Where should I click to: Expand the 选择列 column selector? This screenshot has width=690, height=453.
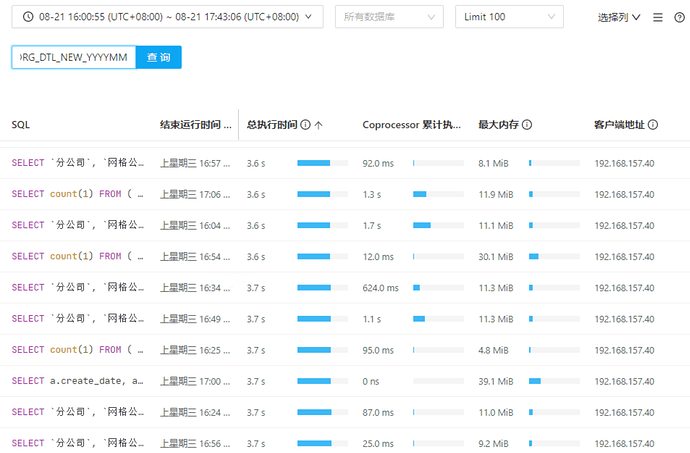coord(619,17)
